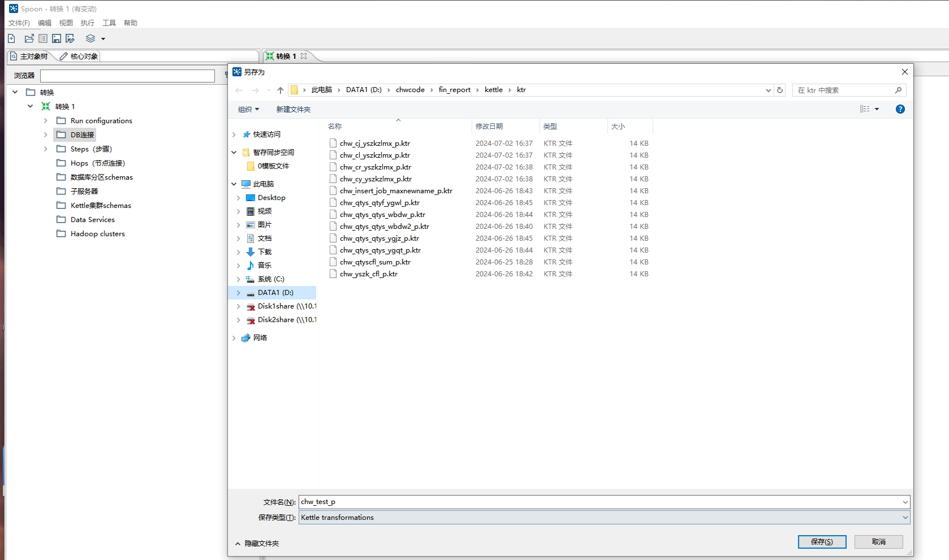Image resolution: width=949 pixels, height=560 pixels.
Task: Open the 组织 dropdown menu
Action: coord(248,110)
